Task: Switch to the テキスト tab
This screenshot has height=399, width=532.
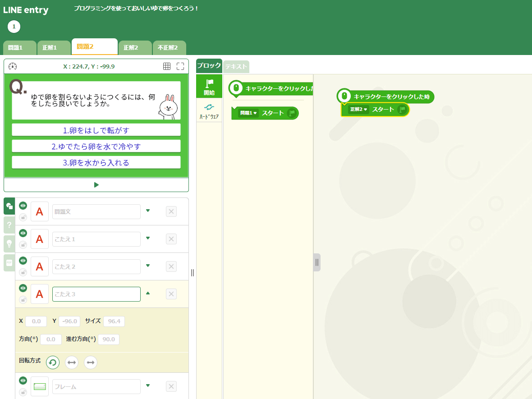Action: click(x=236, y=67)
